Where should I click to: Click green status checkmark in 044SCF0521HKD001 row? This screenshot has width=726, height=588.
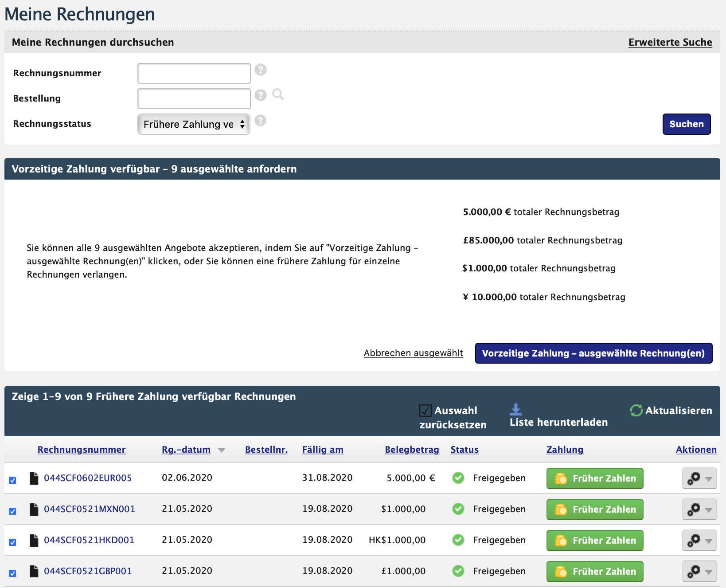pos(458,540)
